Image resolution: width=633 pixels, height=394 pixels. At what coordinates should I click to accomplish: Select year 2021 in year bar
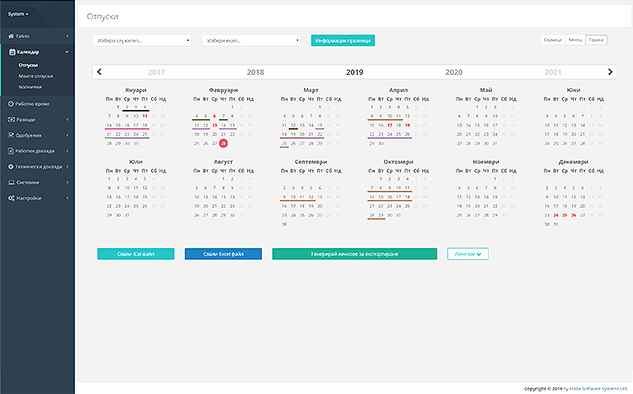[553, 72]
